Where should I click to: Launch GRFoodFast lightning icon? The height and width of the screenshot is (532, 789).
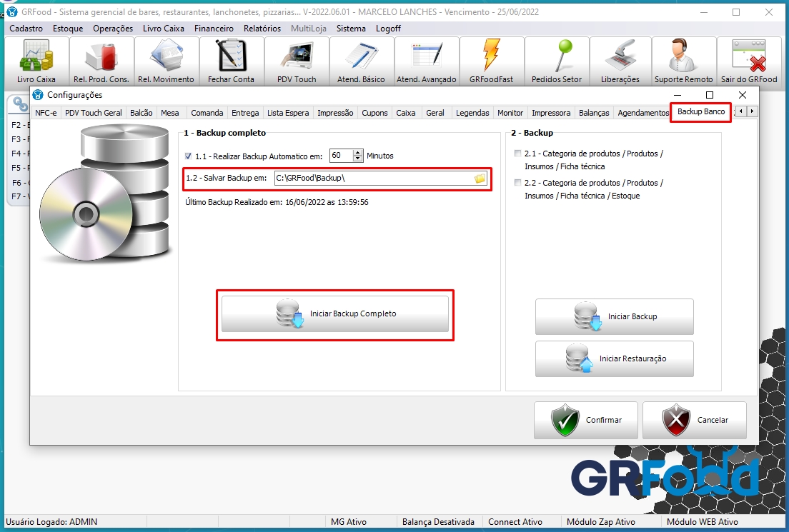click(x=491, y=61)
